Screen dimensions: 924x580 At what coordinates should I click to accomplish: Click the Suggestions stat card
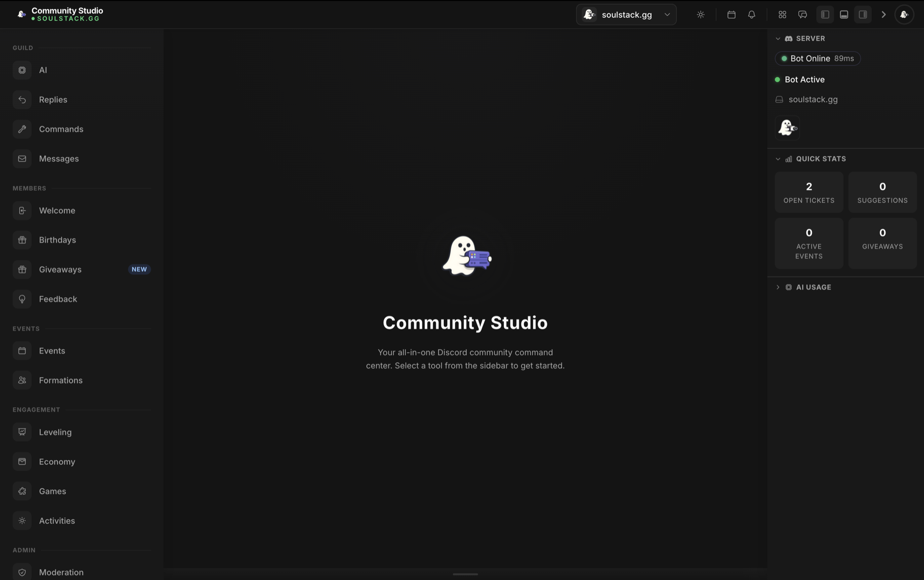[x=883, y=192]
